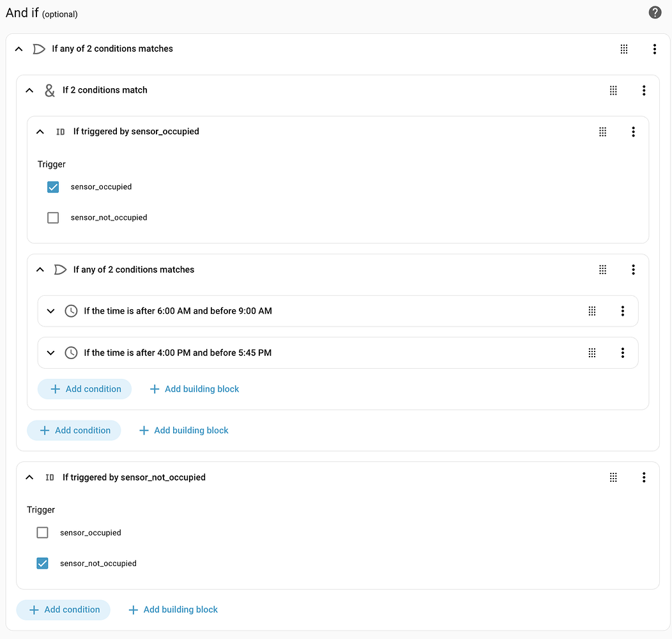Add condition to 'If 2 conditions match'
Image resolution: width=672 pixels, height=639 pixels.
click(x=73, y=430)
